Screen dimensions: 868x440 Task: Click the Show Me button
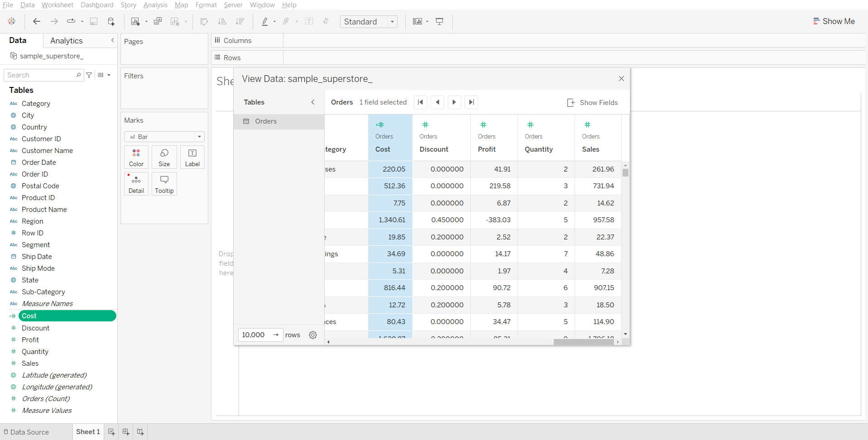click(834, 21)
